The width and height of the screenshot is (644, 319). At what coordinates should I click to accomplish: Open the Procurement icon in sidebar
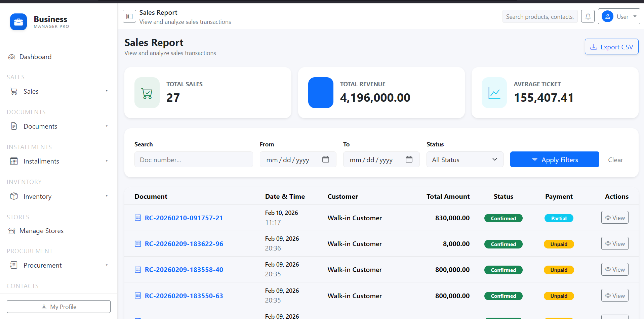[13, 265]
